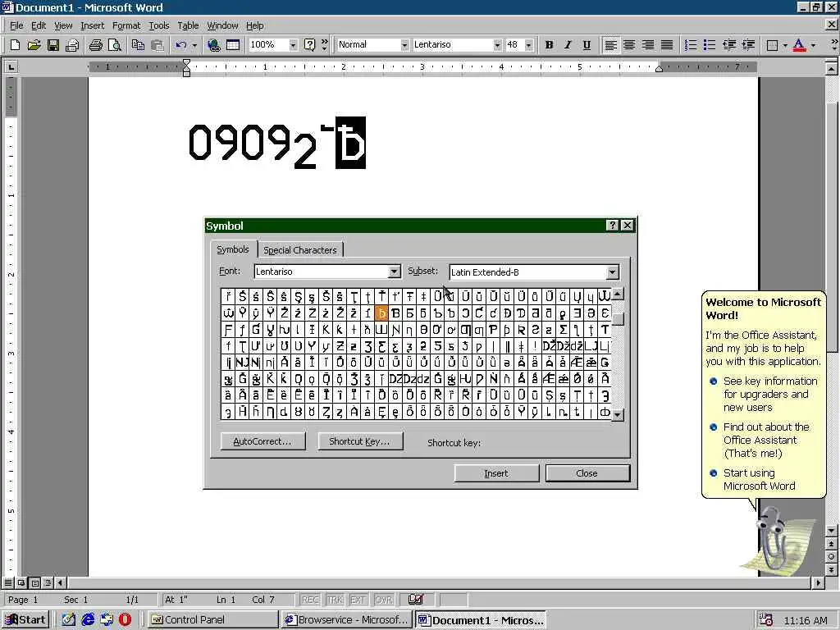840x630 pixels.
Task: Center the text
Action: [629, 45]
